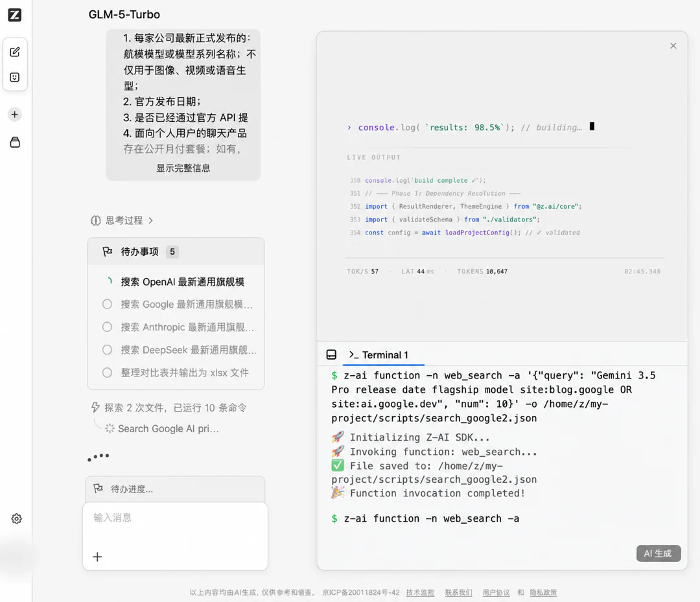Expand the 待办进度... bar
The width and height of the screenshot is (700, 602).
[x=176, y=489]
